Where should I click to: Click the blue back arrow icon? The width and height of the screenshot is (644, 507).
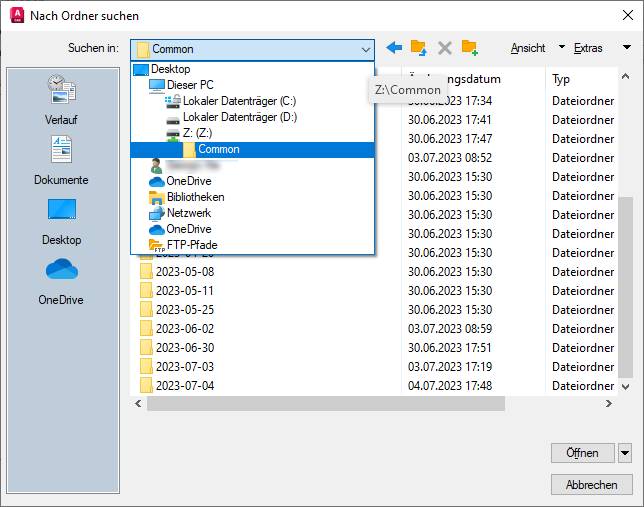(x=394, y=48)
